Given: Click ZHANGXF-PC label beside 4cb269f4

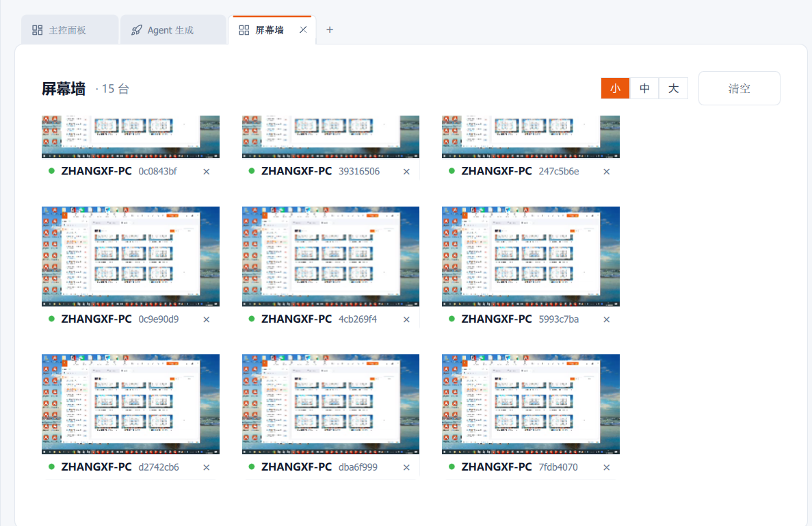Looking at the screenshot, I should 296,319.
